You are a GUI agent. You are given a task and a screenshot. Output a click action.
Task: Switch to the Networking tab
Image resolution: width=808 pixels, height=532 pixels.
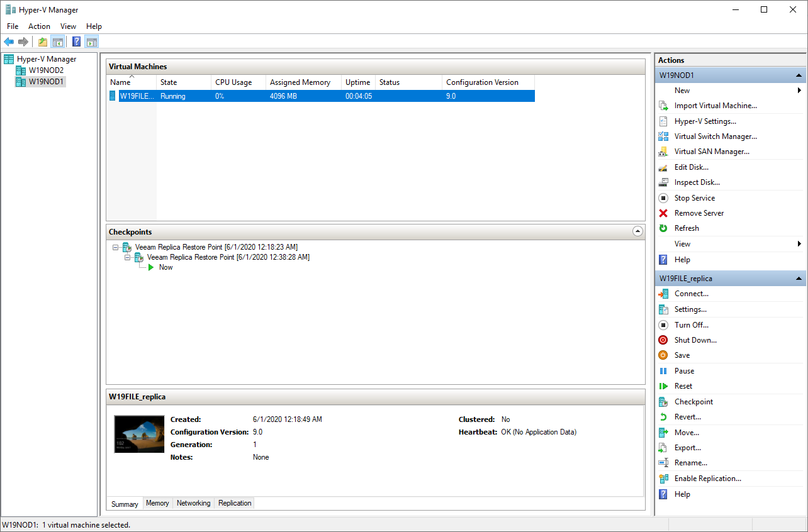pyautogui.click(x=193, y=503)
